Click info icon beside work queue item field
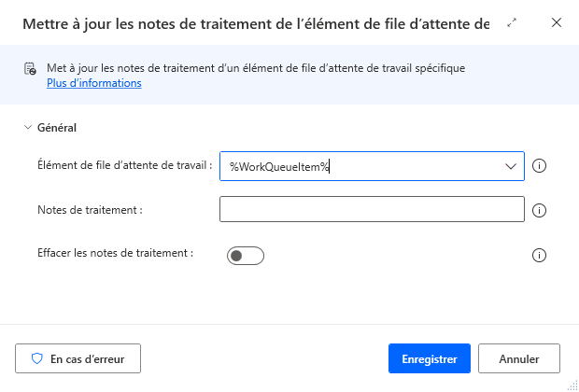Viewport: 579px width, 392px height. pos(539,166)
